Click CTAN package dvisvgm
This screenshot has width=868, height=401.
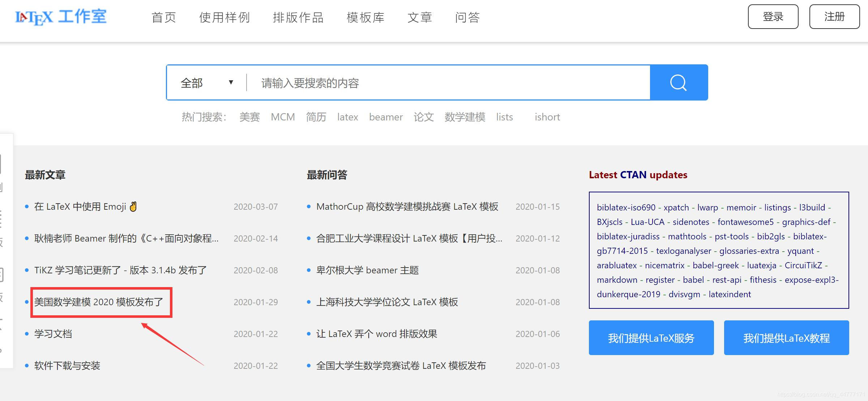(684, 294)
